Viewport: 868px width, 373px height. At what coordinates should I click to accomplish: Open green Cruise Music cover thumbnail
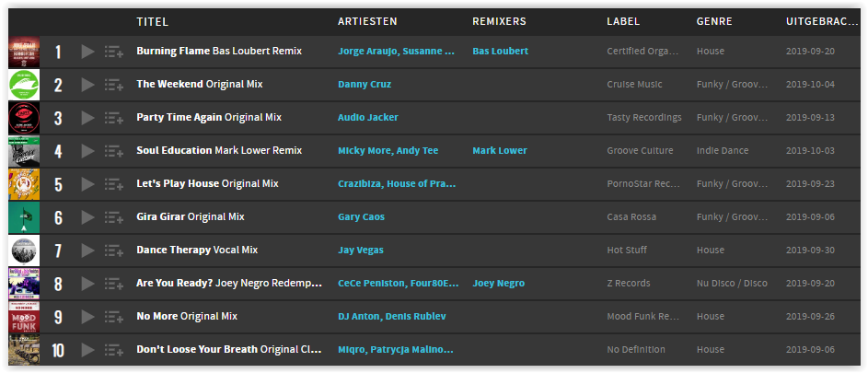coord(24,85)
